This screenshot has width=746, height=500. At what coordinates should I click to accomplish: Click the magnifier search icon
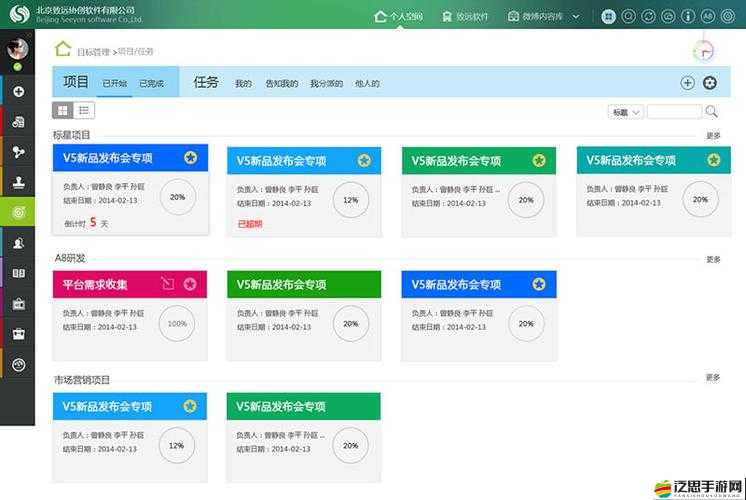click(x=711, y=111)
